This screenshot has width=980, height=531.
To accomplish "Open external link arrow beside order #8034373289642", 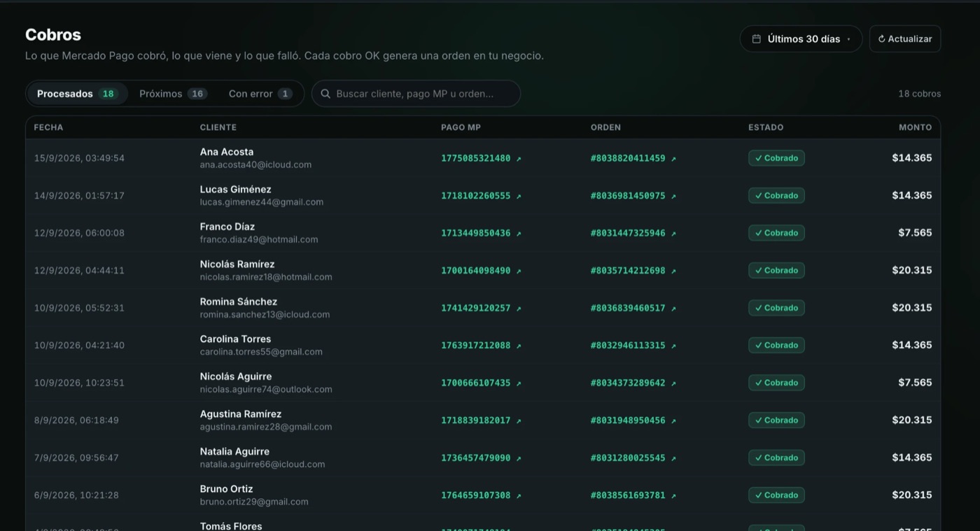I will (673, 383).
